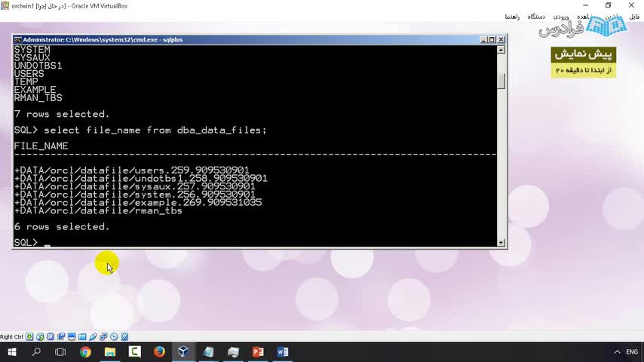This screenshot has height=362, width=644.
Task: Click the cmd scrollbar down arrow
Action: click(501, 243)
